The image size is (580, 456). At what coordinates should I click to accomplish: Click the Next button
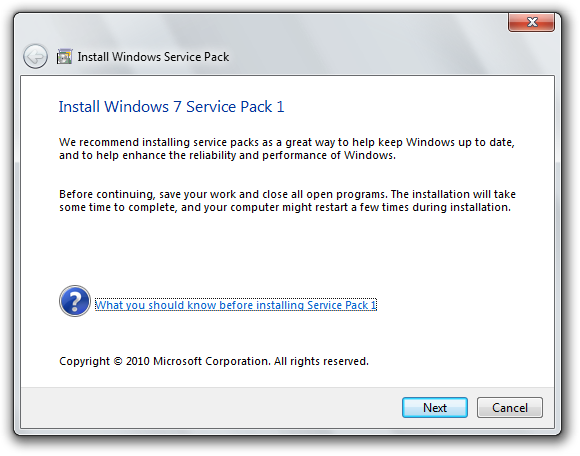(x=435, y=408)
